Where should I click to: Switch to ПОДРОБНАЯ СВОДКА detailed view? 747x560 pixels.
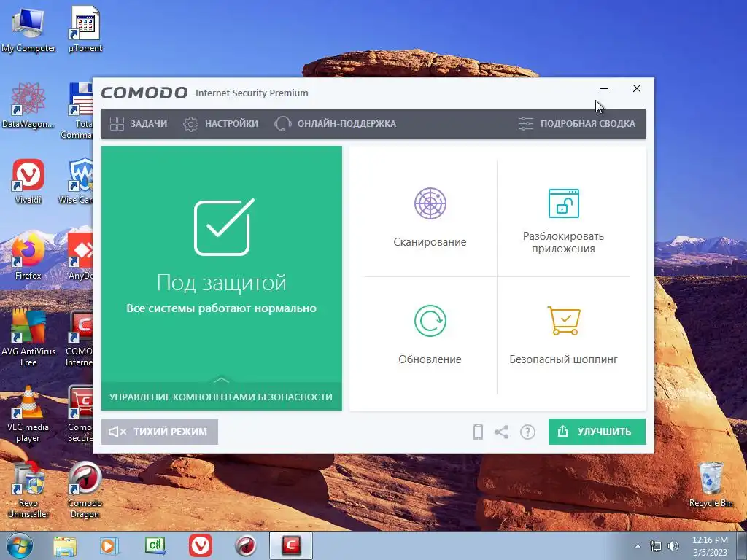[576, 124]
